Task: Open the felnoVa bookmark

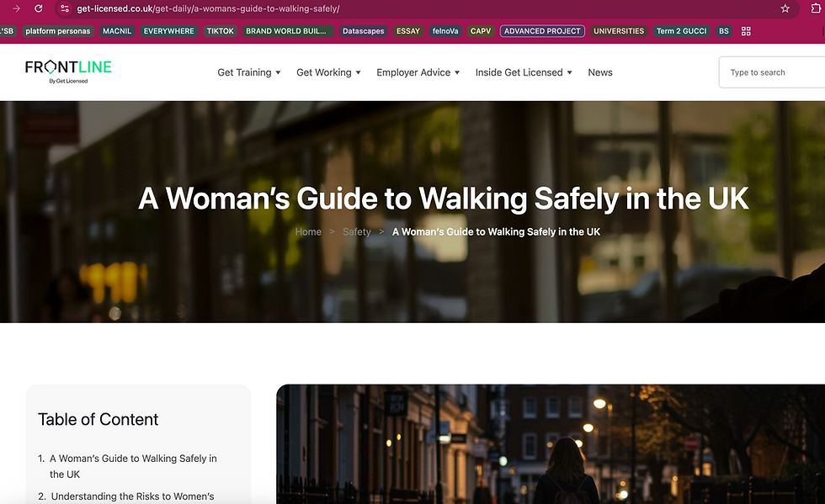Action: tap(445, 31)
